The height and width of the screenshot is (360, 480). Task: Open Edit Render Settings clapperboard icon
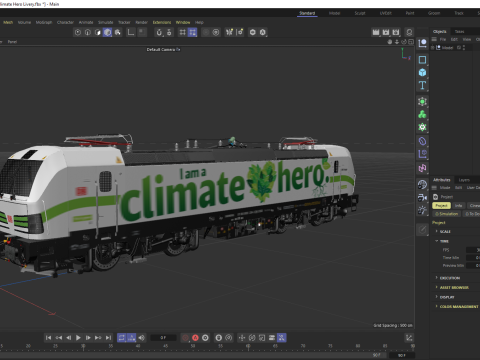[x=396, y=32]
